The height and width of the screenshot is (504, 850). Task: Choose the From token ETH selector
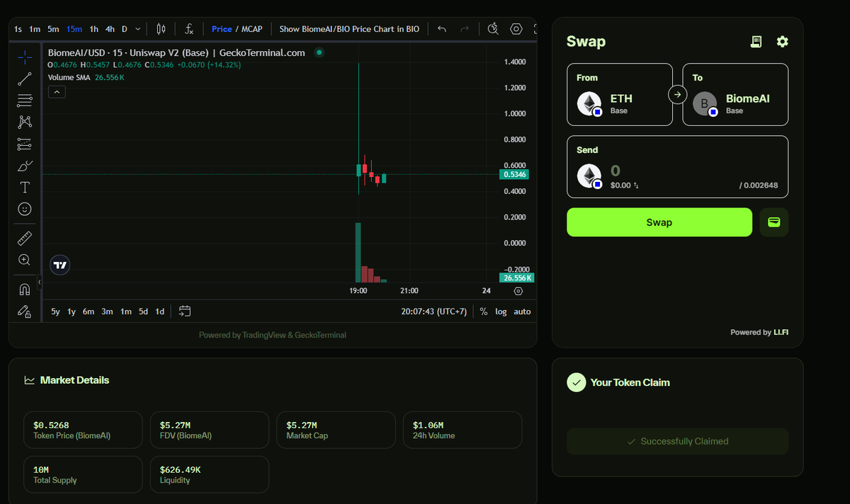(620, 95)
